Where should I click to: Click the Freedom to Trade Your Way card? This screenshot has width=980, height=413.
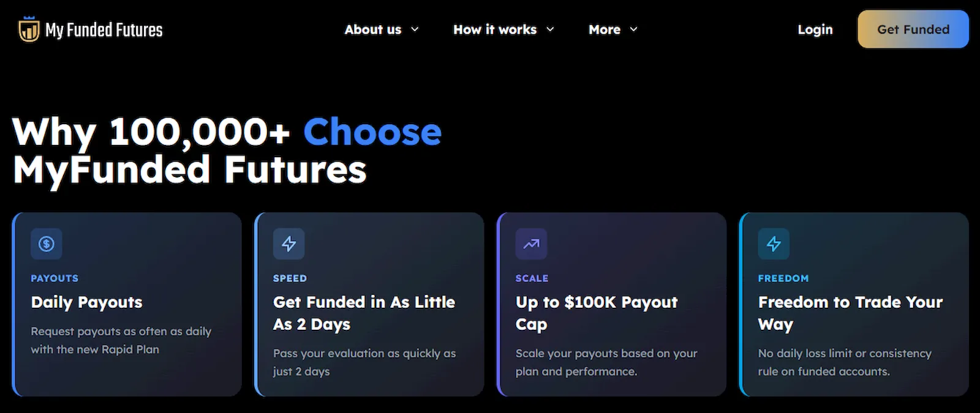pos(854,303)
